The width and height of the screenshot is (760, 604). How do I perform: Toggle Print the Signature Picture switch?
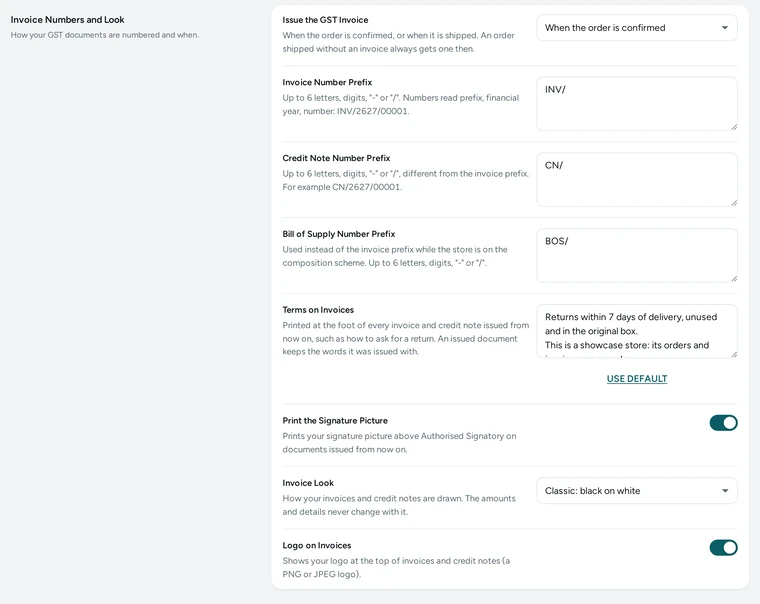tap(723, 423)
